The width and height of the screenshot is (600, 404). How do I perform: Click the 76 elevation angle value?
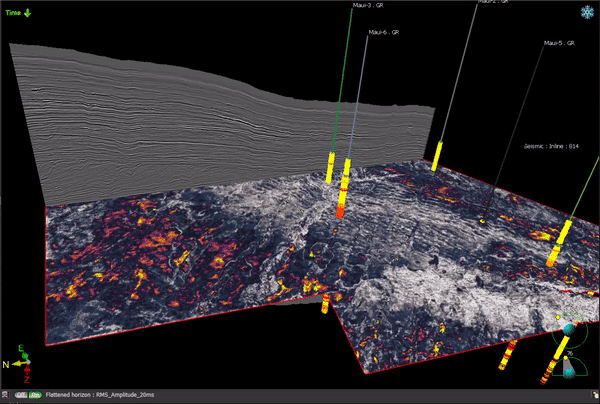[x=569, y=354]
